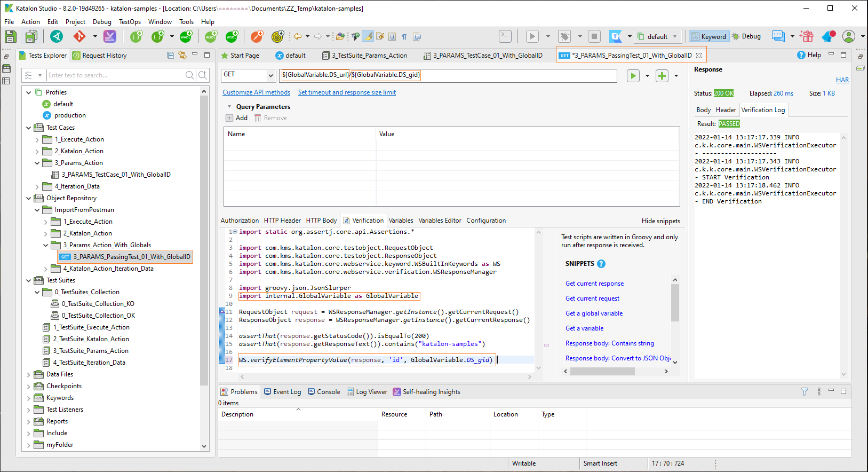Open the SNIPPETS help question-mark icon

601,264
